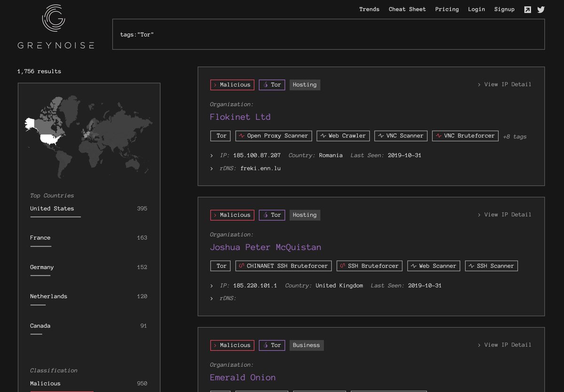
Task: Click Hosting badge on Flokinet Ltd card
Action: coord(305,85)
